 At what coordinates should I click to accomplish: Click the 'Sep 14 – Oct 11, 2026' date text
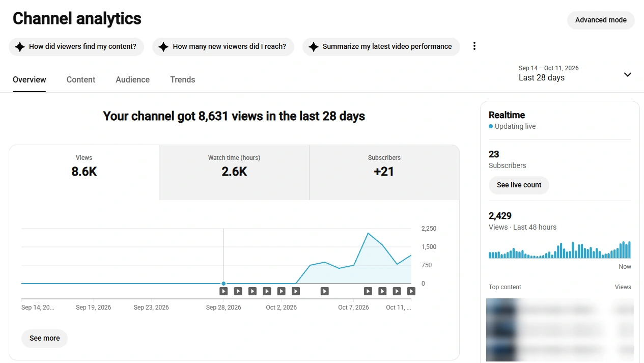click(x=548, y=68)
